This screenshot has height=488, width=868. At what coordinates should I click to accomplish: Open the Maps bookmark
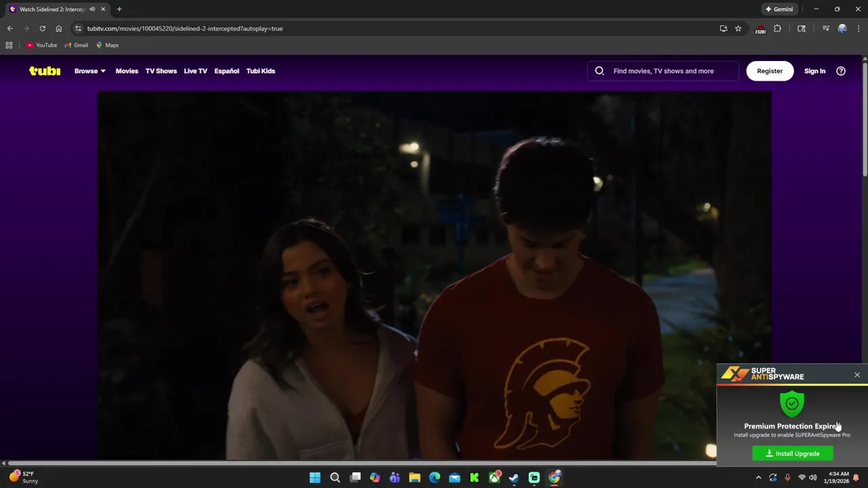coord(107,45)
